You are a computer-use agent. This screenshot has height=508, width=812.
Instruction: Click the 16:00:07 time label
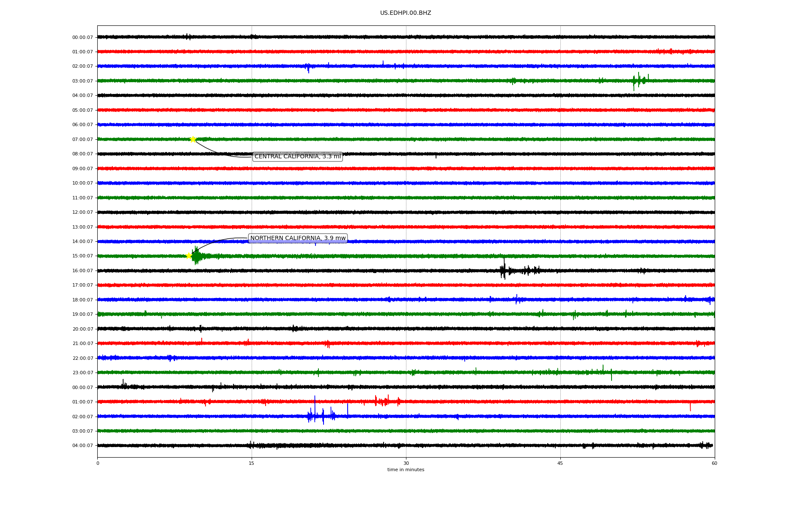[82, 271]
